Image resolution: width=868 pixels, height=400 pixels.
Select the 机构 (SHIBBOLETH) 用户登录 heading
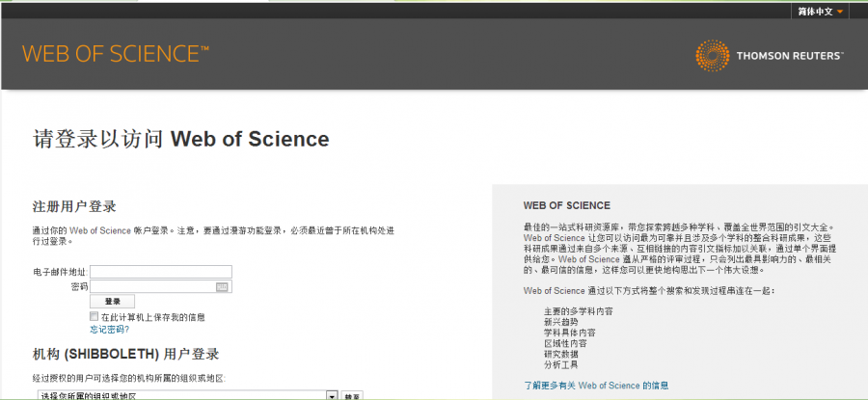125,354
